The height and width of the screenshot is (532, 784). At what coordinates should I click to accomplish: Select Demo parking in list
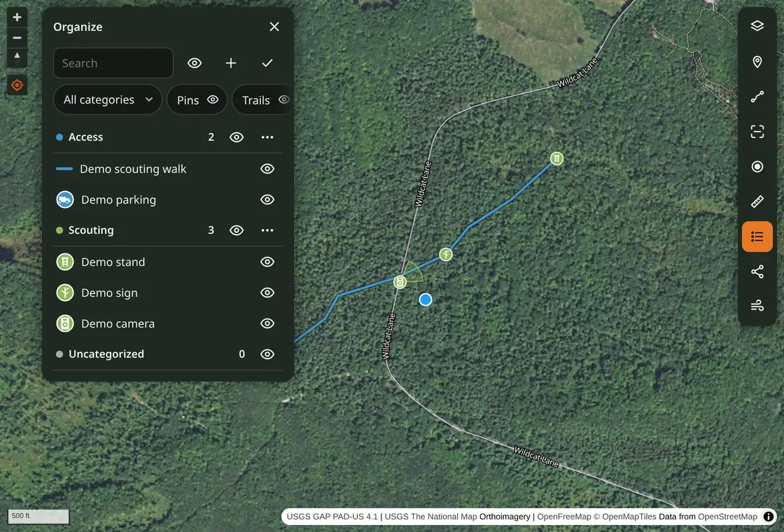118,199
